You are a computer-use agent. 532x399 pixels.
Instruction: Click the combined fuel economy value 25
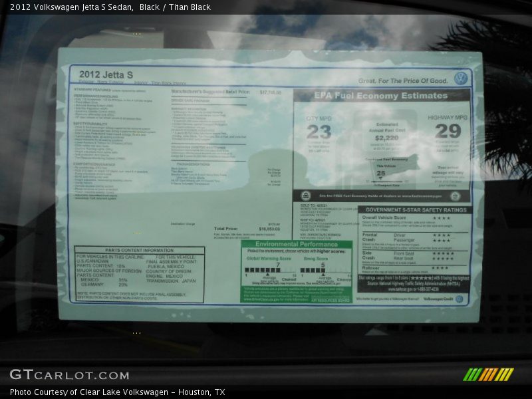pyautogui.click(x=380, y=173)
